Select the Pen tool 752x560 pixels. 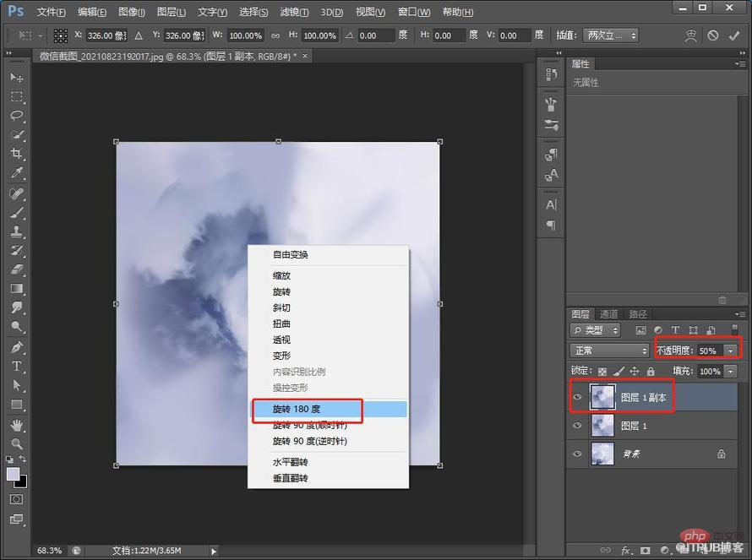17,347
